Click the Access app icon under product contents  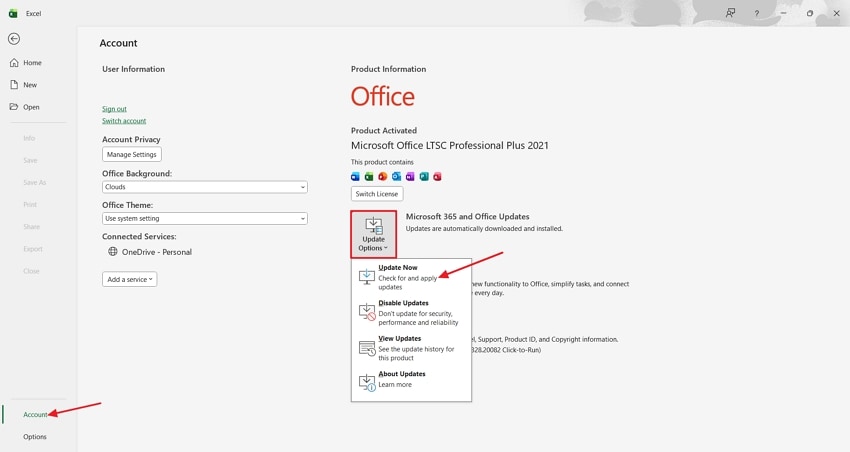(x=437, y=177)
